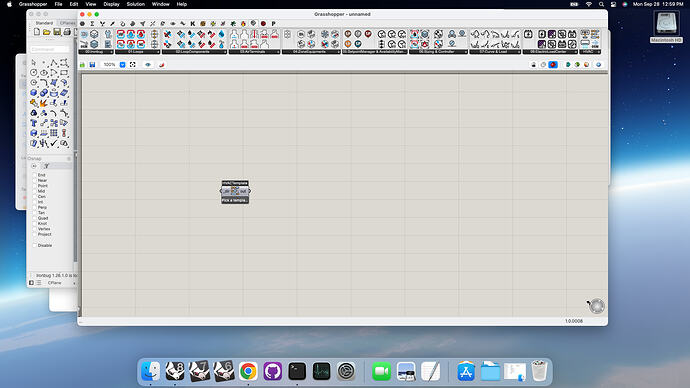The height and width of the screenshot is (388, 690).
Task: Open the Window menu
Action: coord(161,4)
